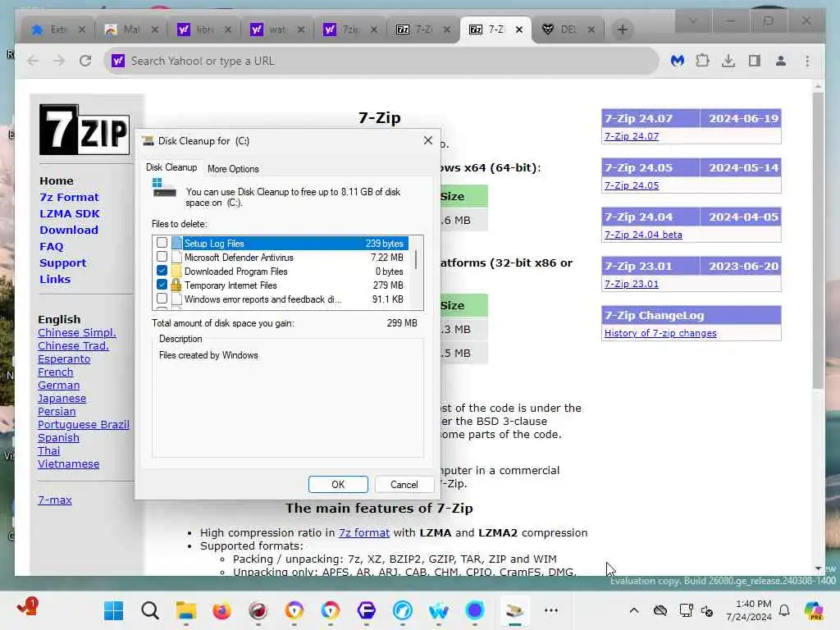Go forward in browser history
The height and width of the screenshot is (630, 840).
(x=59, y=61)
